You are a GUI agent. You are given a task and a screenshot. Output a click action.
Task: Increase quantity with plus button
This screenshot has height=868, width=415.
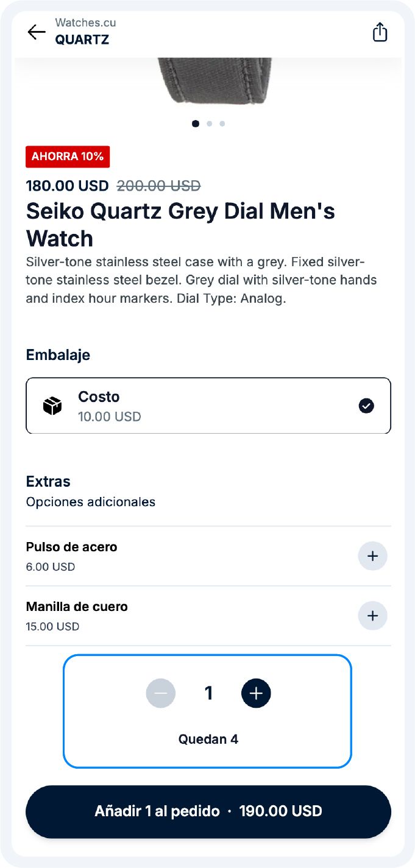[256, 693]
